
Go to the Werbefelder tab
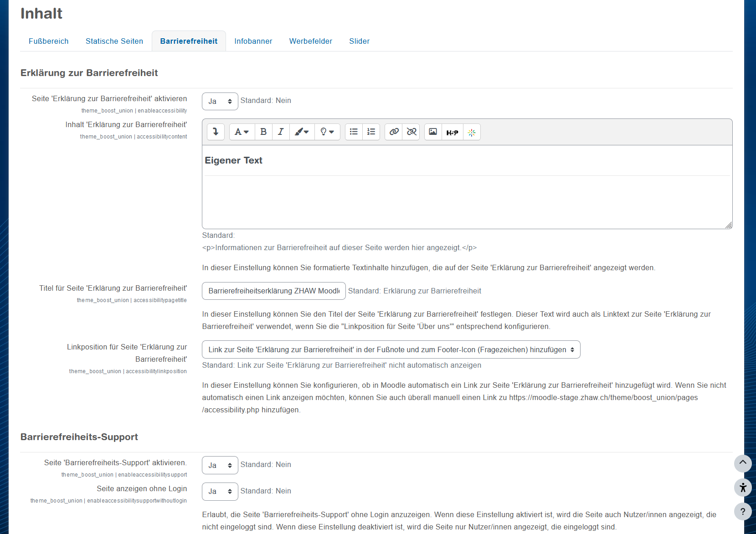click(x=311, y=41)
